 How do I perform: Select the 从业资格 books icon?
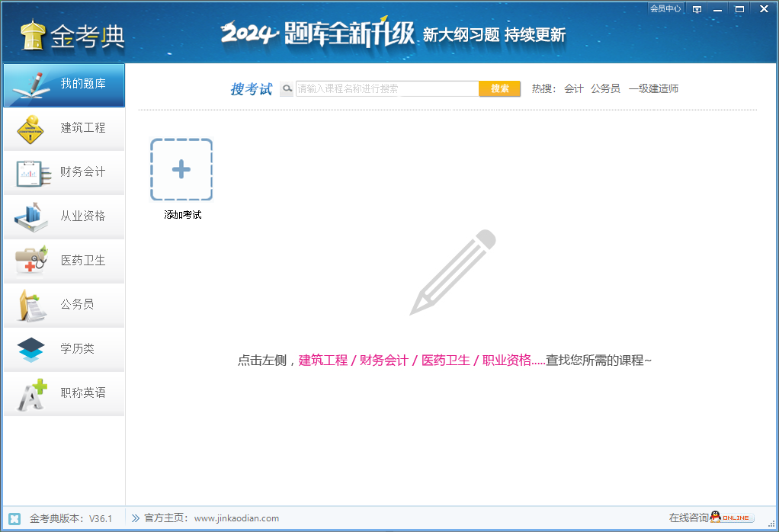[30, 216]
